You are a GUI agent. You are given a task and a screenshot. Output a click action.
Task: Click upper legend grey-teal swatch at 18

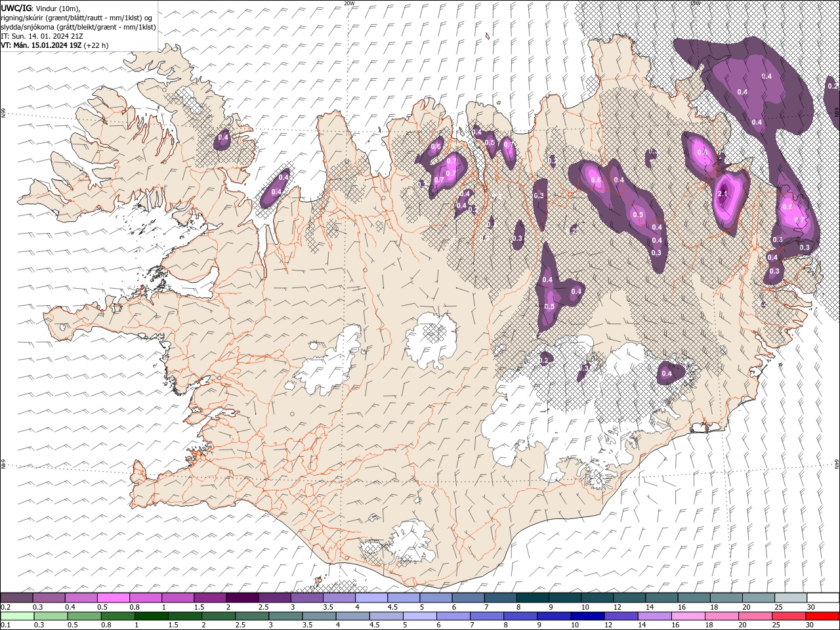726,598
